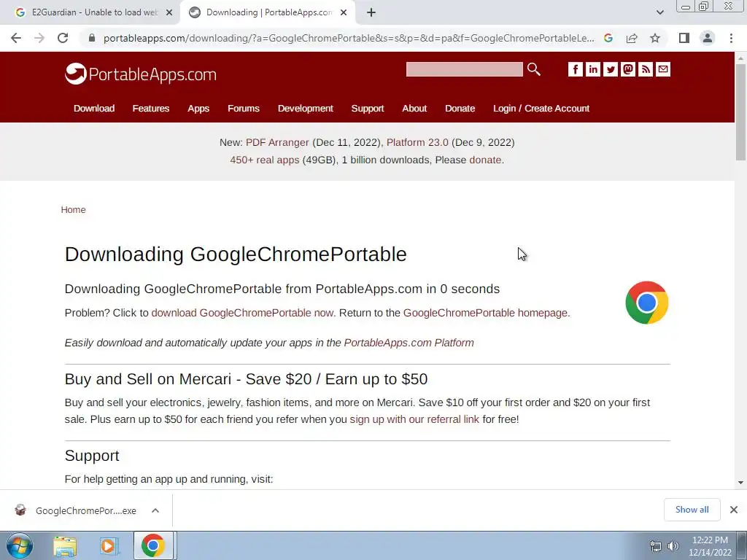
Task: Open the side panel icon
Action: pos(684,38)
